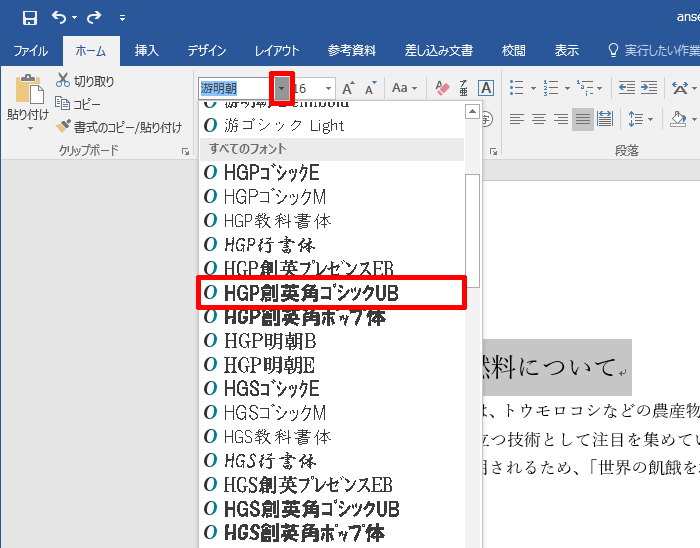Switch to the 表示 tab
The height and width of the screenshot is (548, 700).
(567, 51)
